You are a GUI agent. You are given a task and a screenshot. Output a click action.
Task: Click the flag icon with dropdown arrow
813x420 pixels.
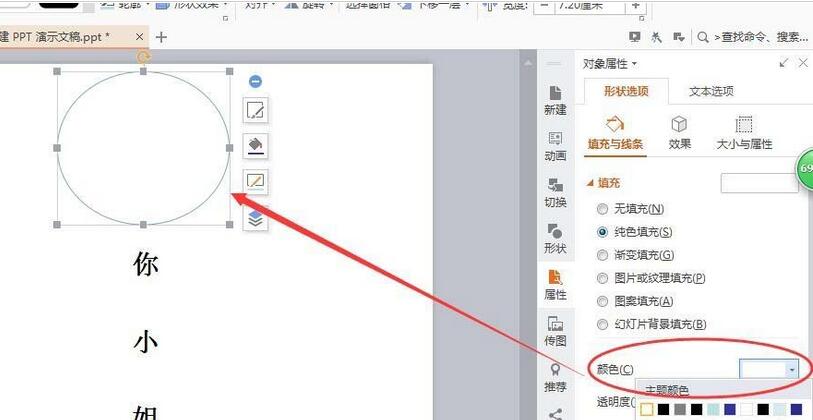(x=679, y=37)
